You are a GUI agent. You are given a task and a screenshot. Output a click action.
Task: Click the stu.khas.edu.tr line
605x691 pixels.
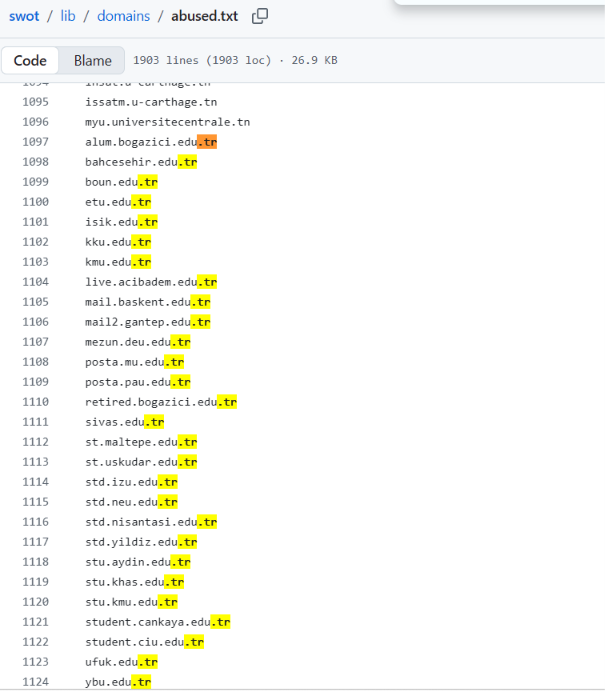click(x=134, y=582)
